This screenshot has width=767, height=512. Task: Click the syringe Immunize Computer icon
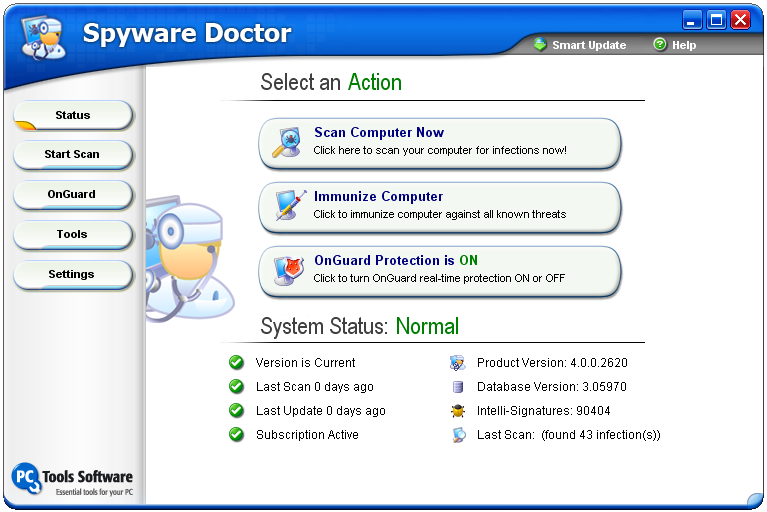291,205
